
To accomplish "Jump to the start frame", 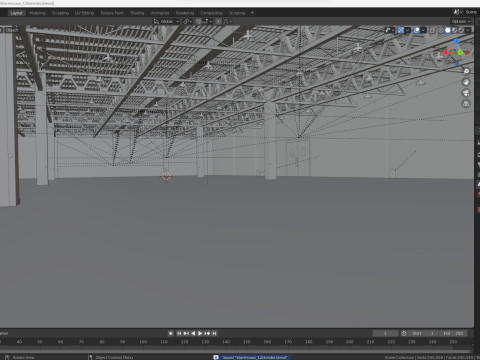I will (x=179, y=333).
